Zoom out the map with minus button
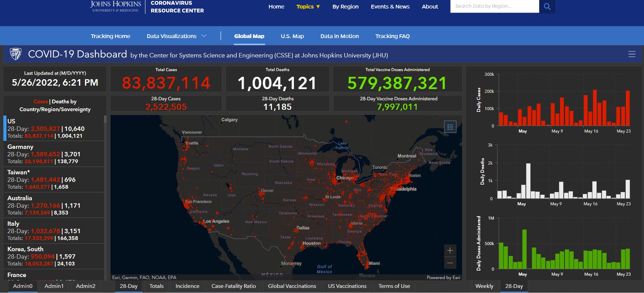This screenshot has width=644, height=293. (450, 263)
